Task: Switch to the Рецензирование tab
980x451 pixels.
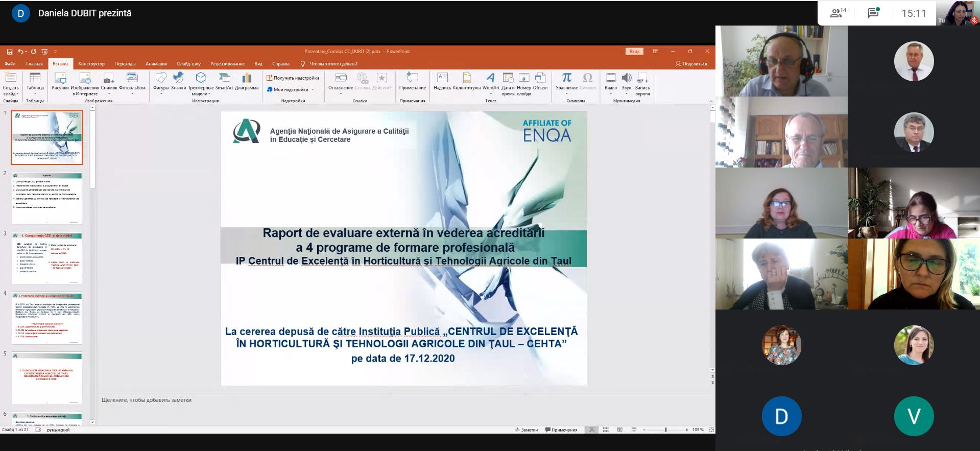Action: coord(228,64)
